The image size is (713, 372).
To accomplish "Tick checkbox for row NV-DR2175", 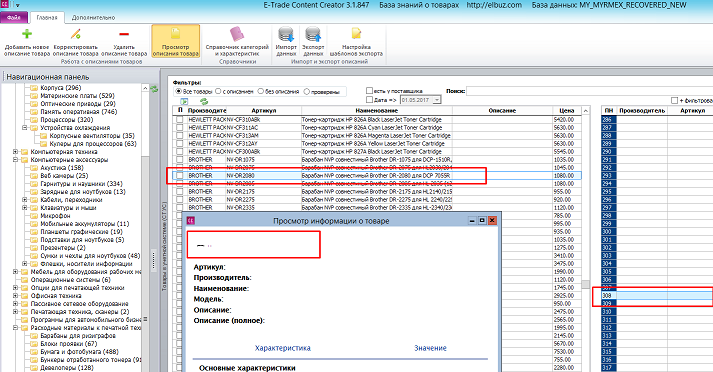I will coord(180,191).
